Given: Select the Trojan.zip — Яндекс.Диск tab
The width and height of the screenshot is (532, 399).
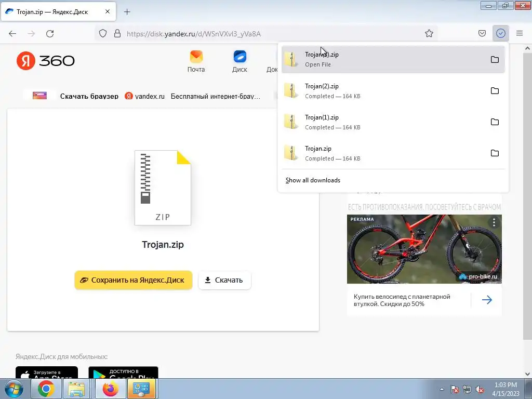Looking at the screenshot, I should click(x=58, y=11).
